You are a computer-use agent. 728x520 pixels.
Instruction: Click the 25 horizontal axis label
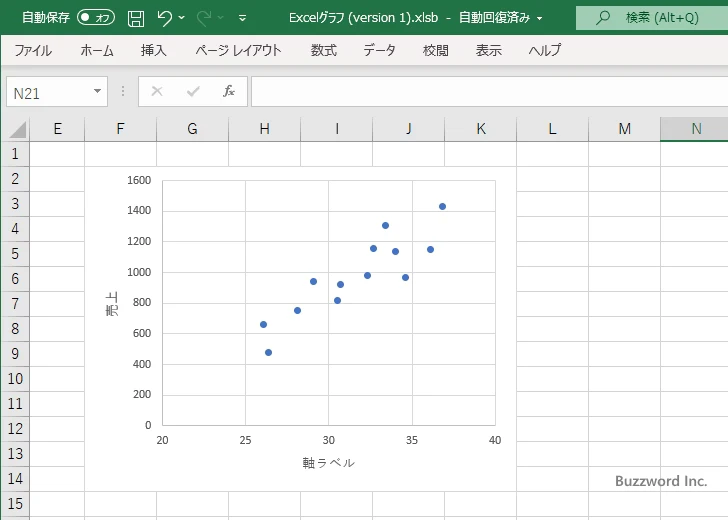245,440
